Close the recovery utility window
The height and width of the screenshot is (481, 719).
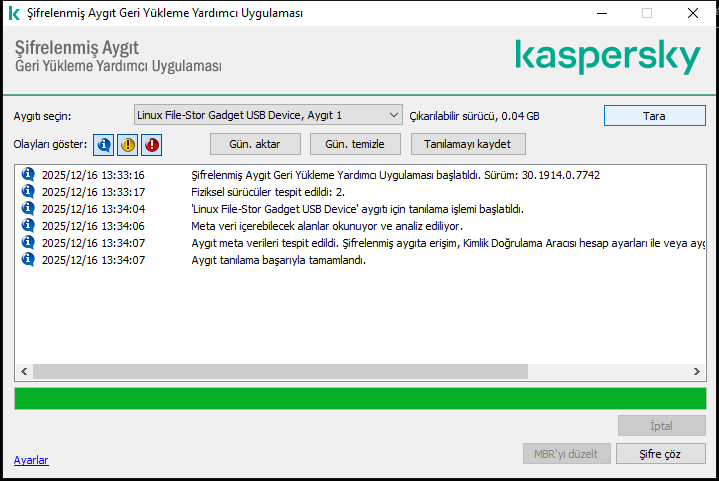tap(693, 13)
